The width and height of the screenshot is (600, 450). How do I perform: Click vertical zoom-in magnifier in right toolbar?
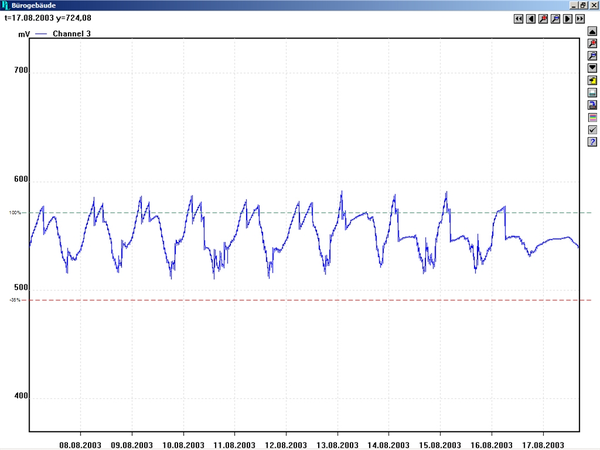click(x=592, y=45)
